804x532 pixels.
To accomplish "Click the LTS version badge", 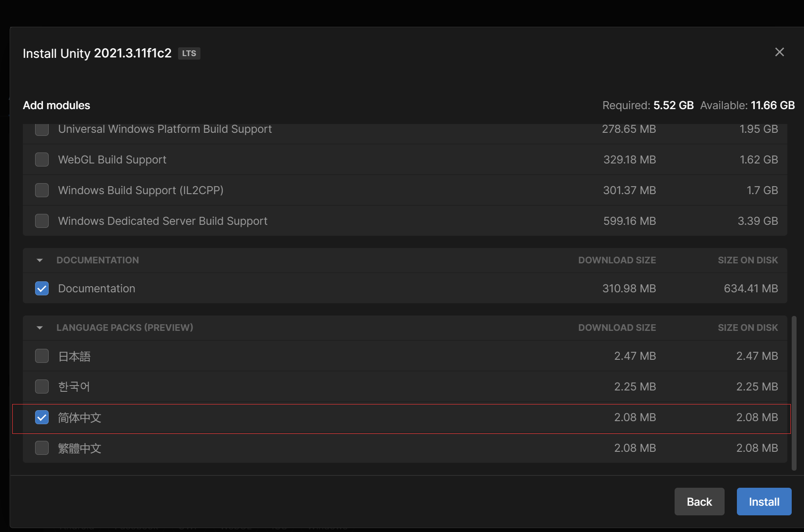I will pos(189,53).
